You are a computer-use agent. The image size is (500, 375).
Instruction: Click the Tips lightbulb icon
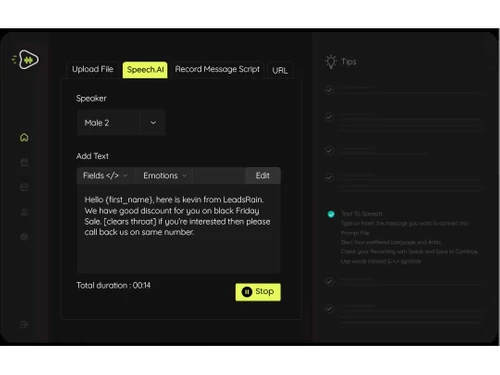click(x=331, y=62)
